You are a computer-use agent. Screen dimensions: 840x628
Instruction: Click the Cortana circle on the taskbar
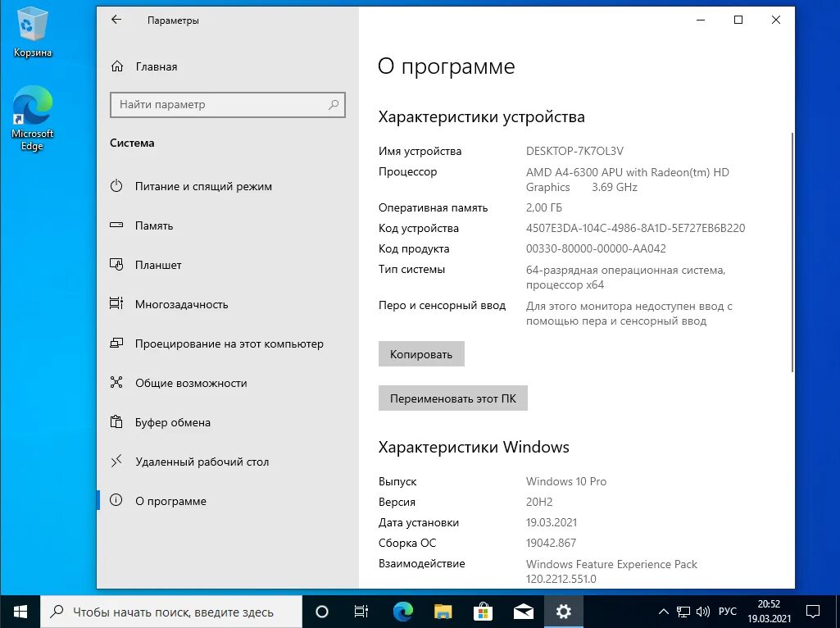(x=322, y=612)
